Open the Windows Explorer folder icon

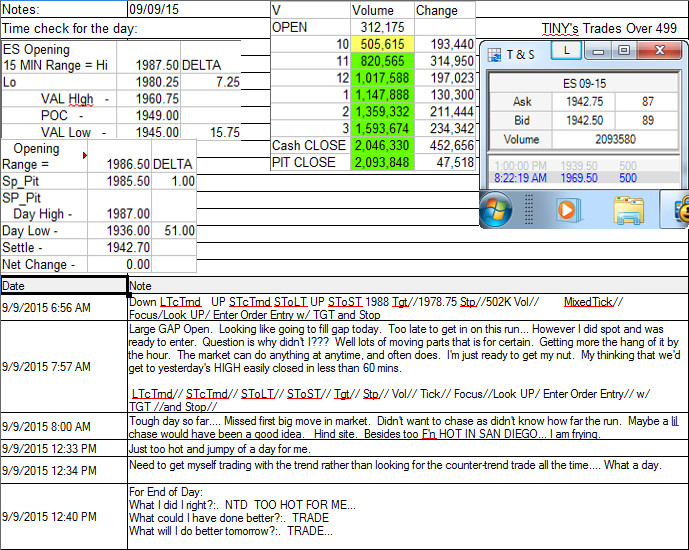[x=628, y=210]
